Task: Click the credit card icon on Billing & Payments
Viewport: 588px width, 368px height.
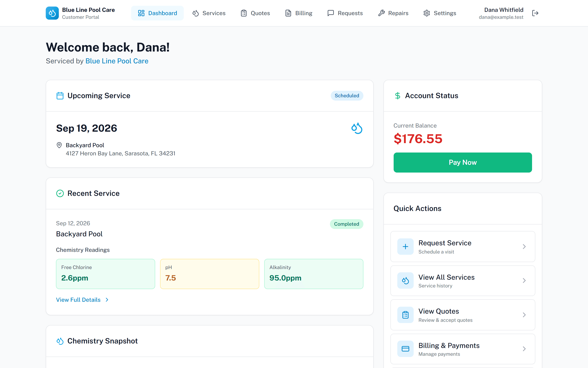Action: coord(405,349)
